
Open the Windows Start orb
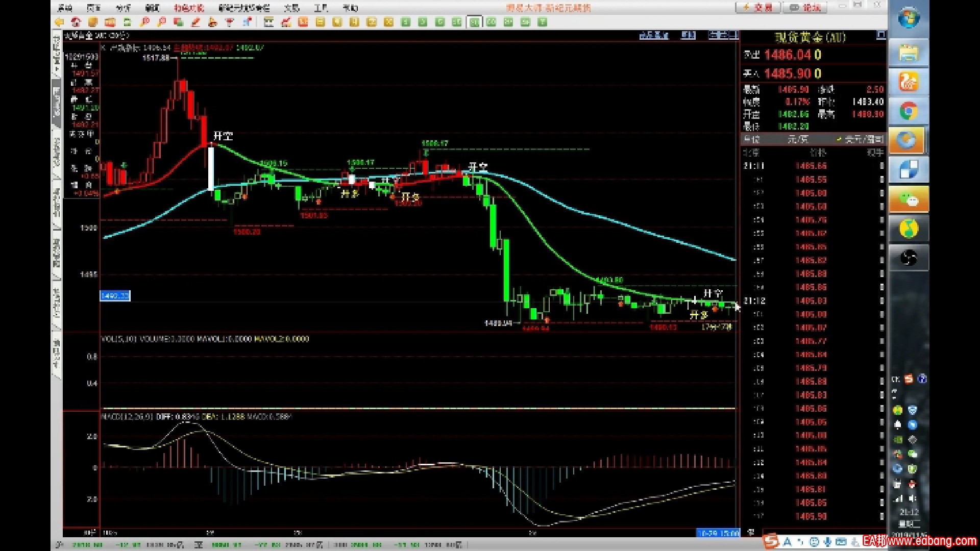coord(909,18)
